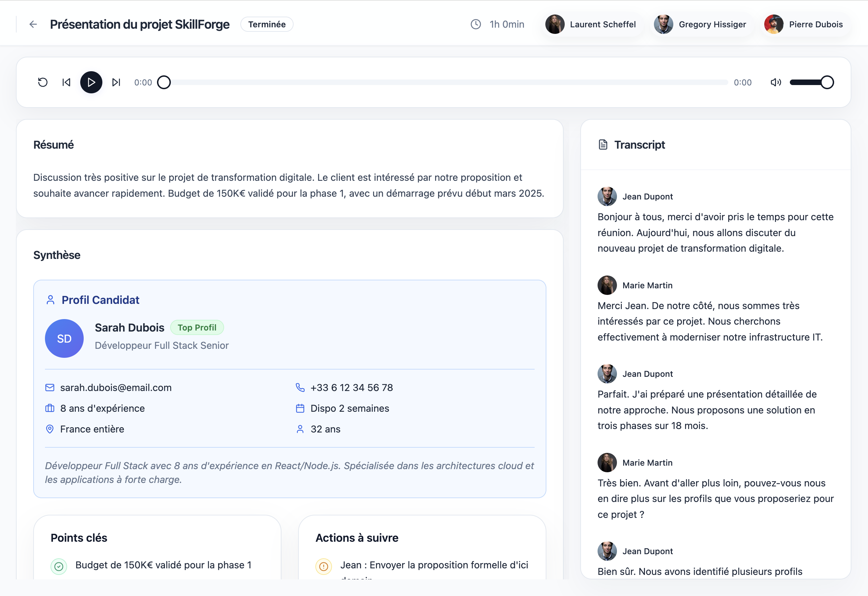Click the restart/replay audio icon

pos(43,82)
